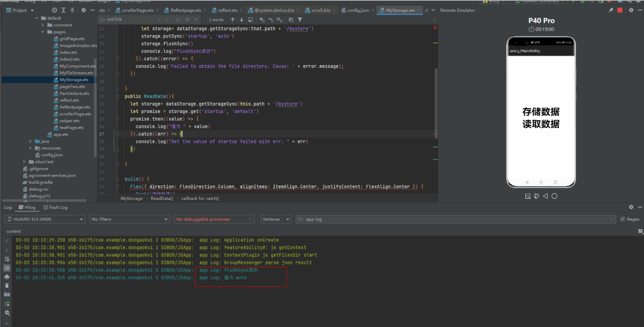The image size is (644, 327).
Task: Open Project panel gear options
Action: pyautogui.click(x=84, y=10)
